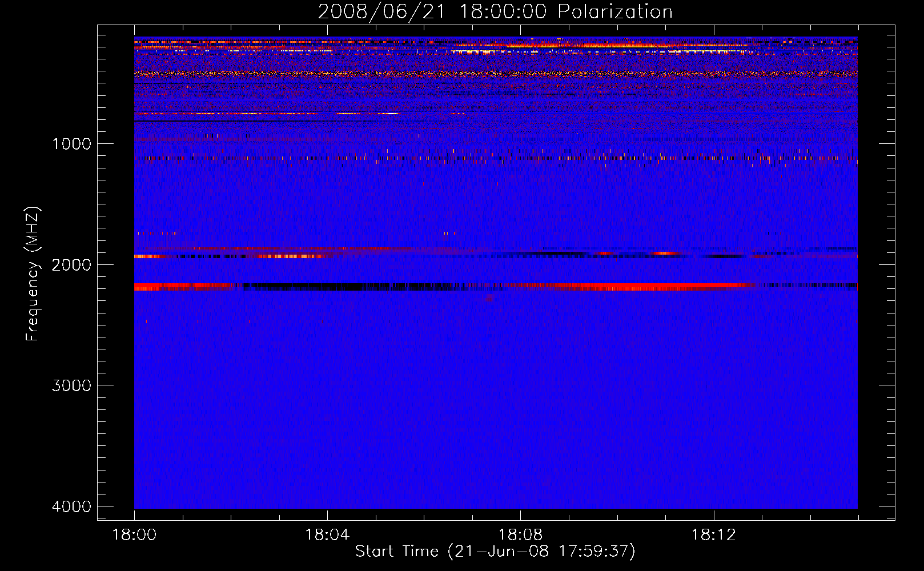The image size is (924, 571).
Task: Select the 4000 frequency tick label
Action: [x=71, y=506]
